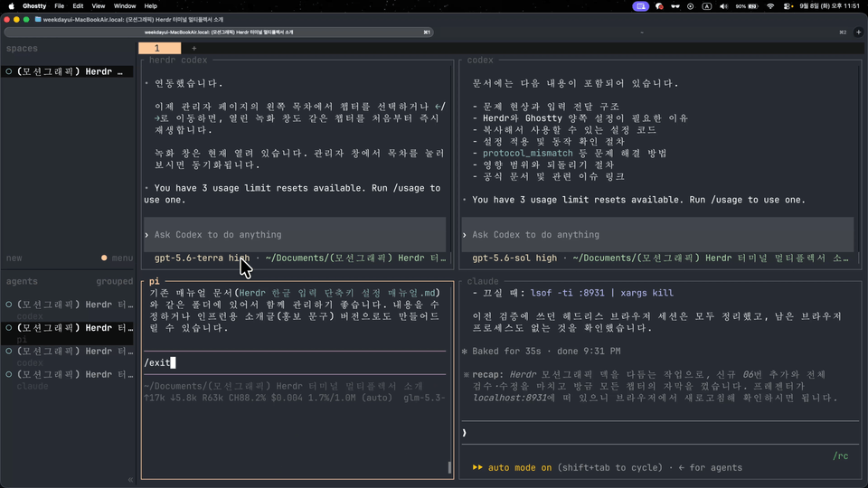The image size is (868, 488).
Task: Open the Wi-Fi menu
Action: pos(770,6)
